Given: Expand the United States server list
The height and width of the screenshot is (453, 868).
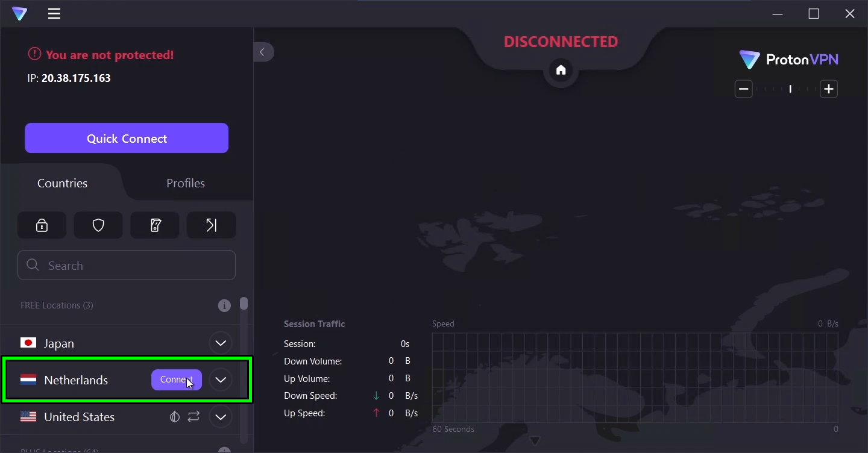Looking at the screenshot, I should pos(221,417).
